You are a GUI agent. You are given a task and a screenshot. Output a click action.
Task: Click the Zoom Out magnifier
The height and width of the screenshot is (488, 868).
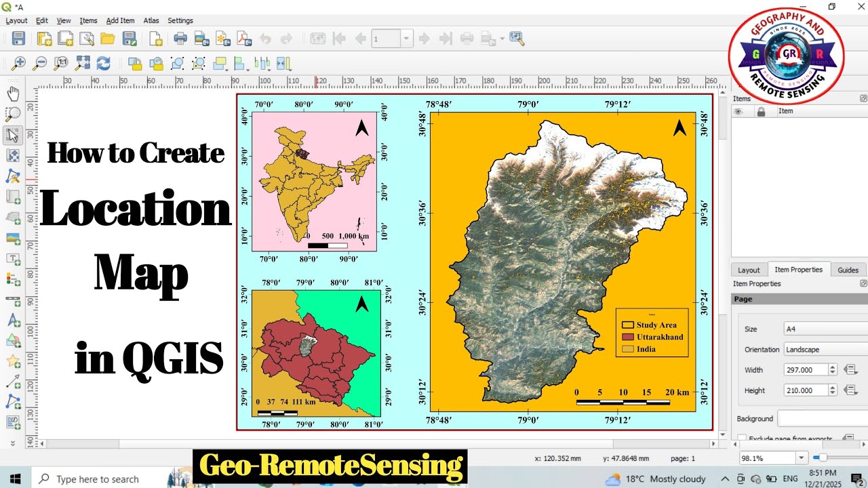[x=40, y=64]
